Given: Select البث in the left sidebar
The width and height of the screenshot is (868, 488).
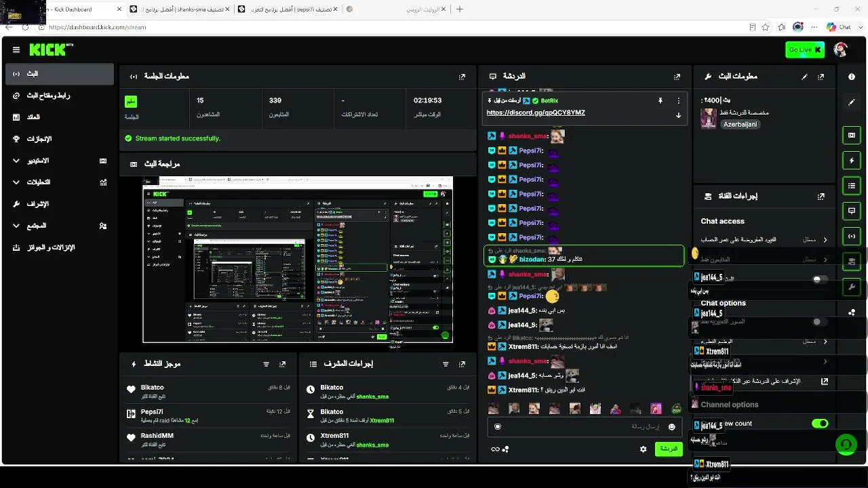Looking at the screenshot, I should [60, 74].
